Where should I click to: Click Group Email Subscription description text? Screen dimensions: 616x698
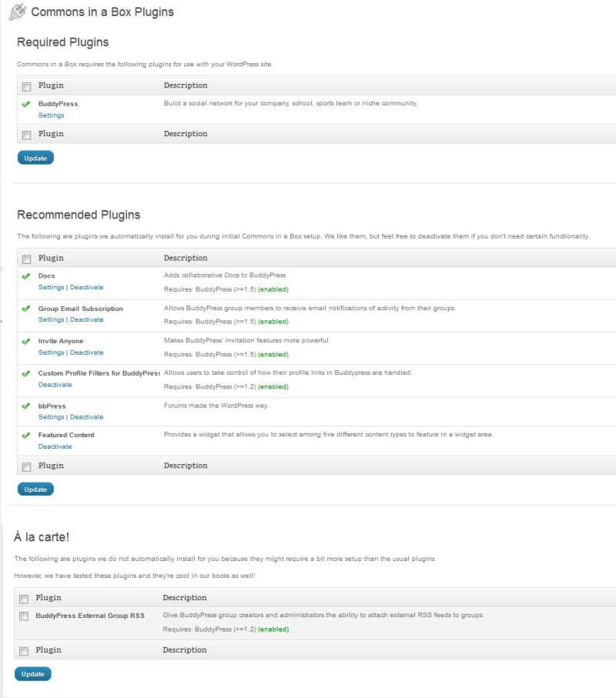310,308
